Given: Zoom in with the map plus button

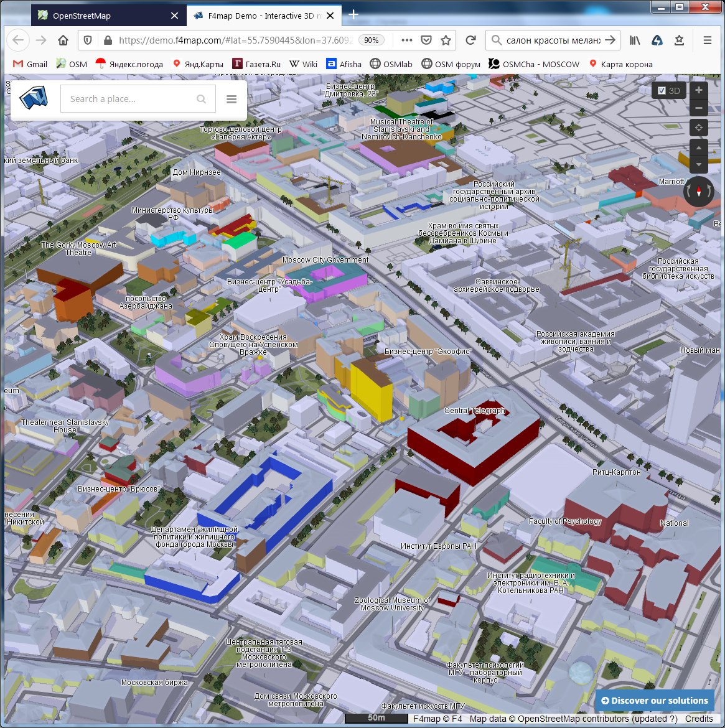Looking at the screenshot, I should click(x=698, y=90).
